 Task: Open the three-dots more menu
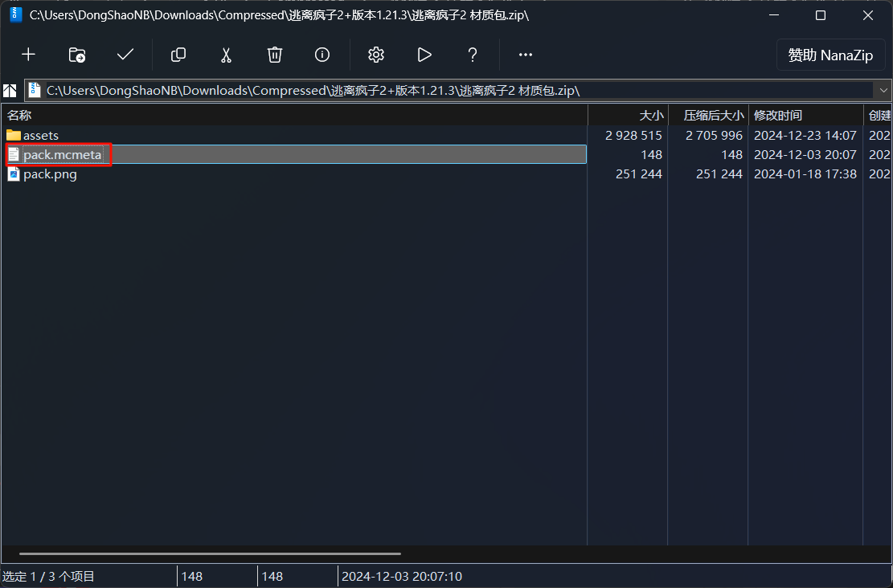click(526, 55)
